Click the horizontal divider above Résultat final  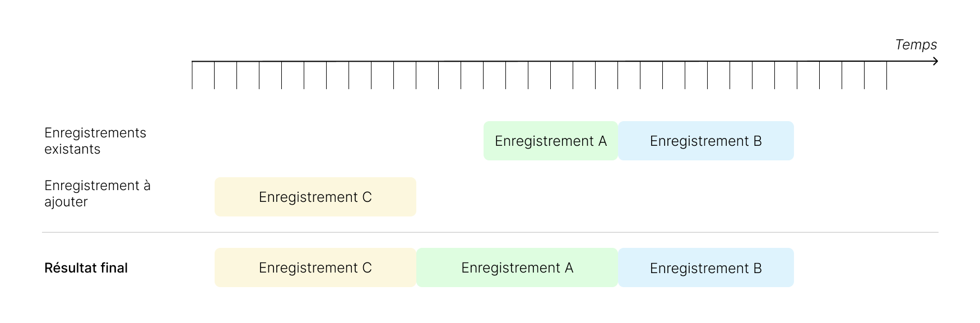click(490, 232)
